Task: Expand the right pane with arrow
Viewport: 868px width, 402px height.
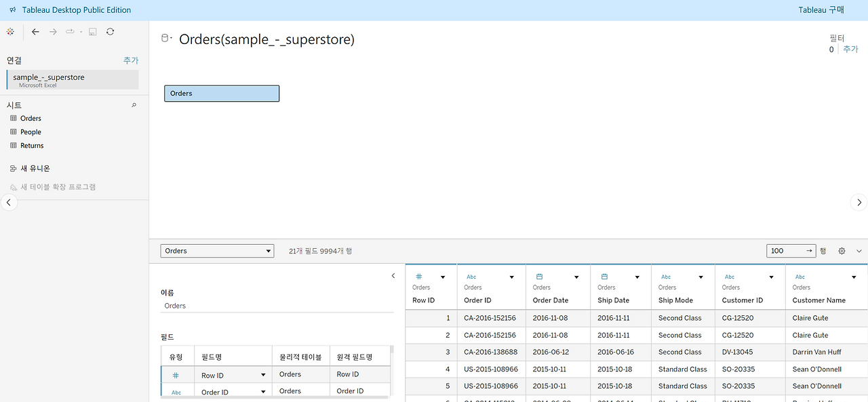Action: [x=859, y=202]
